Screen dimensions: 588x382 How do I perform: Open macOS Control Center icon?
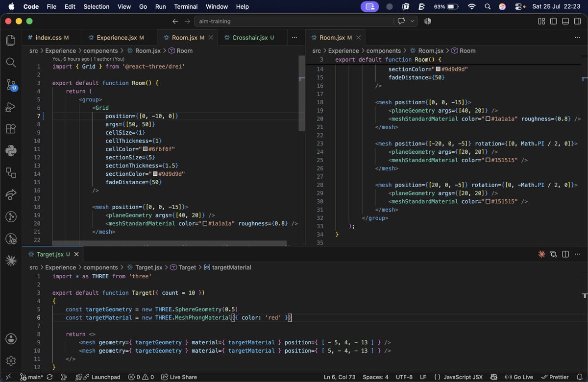519,6
